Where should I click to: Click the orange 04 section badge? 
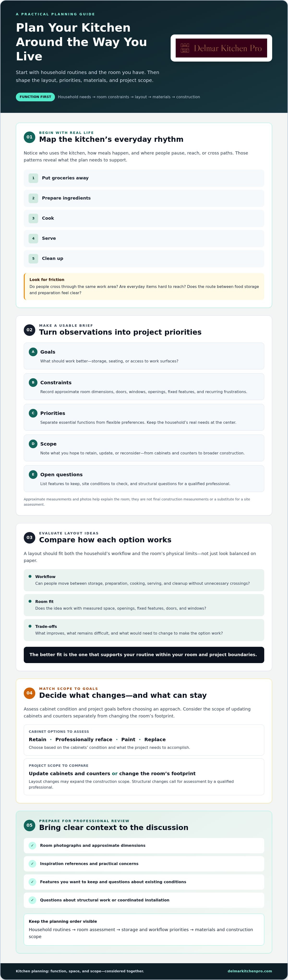click(x=29, y=693)
